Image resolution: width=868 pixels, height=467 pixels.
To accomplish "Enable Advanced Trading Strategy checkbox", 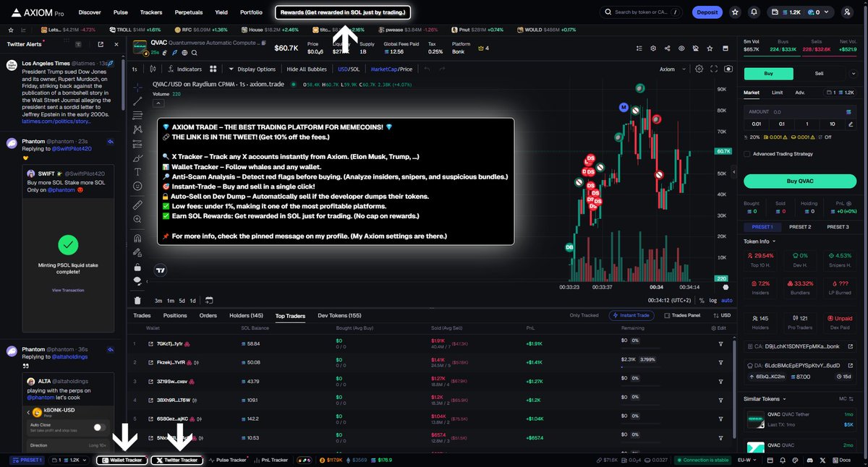I will point(747,153).
